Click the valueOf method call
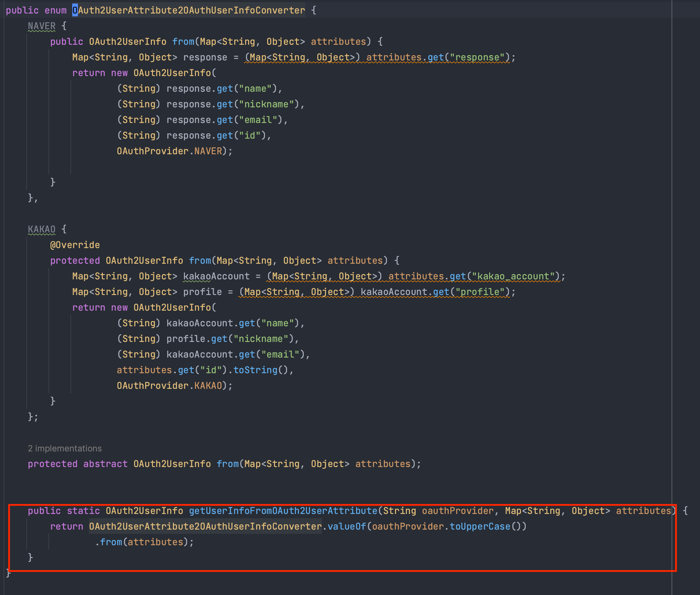 (346, 526)
